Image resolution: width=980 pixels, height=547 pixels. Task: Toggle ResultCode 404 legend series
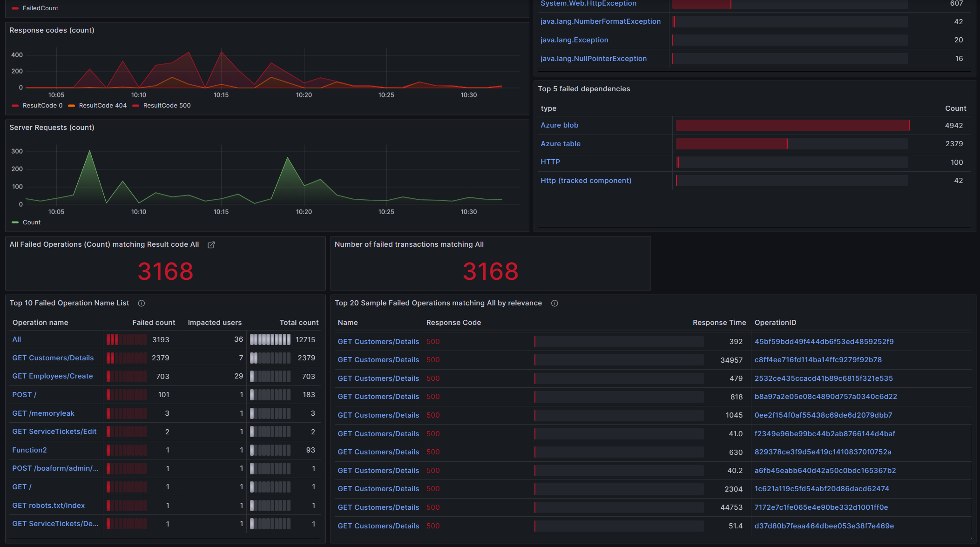tap(102, 106)
